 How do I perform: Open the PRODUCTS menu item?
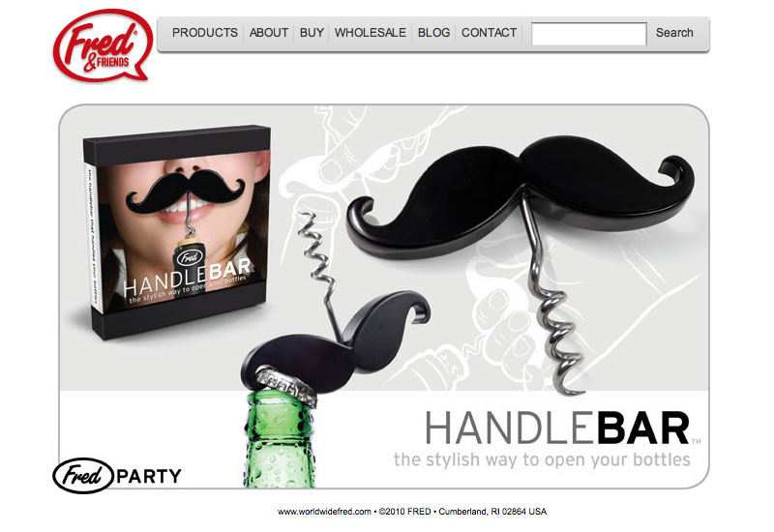click(205, 33)
